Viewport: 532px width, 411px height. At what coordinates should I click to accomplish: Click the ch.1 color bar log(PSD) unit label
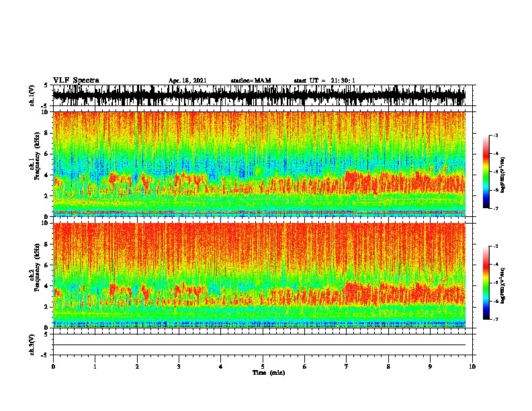click(x=503, y=175)
